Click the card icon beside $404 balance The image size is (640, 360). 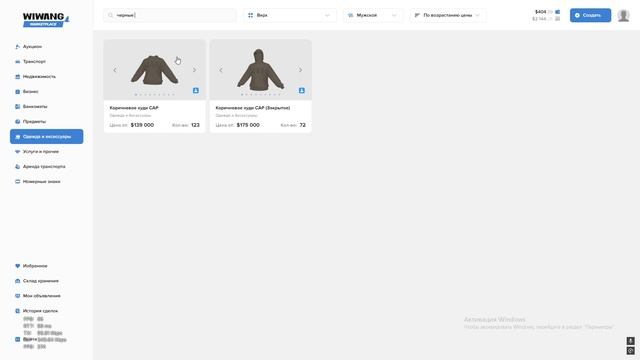[x=558, y=12]
